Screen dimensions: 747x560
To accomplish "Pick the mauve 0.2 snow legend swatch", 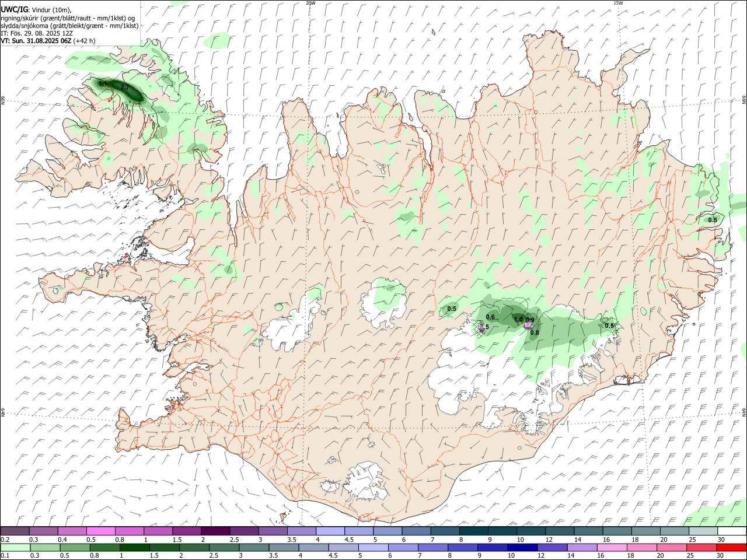I will coord(15,531).
